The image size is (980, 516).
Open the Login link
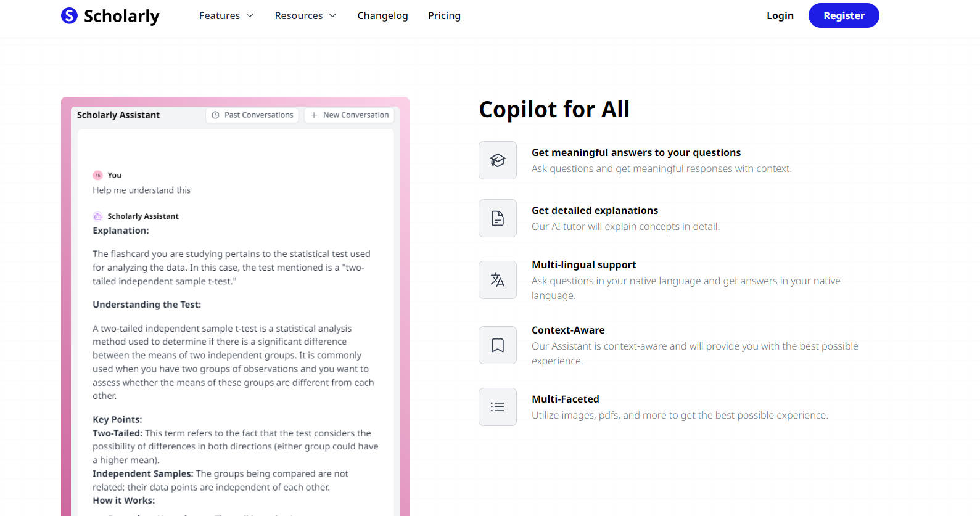click(780, 15)
